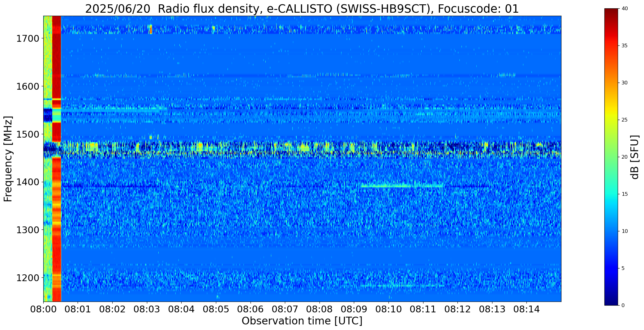Click the 1300 frequency tick label
Screen dimensions: 644x330
point(28,230)
